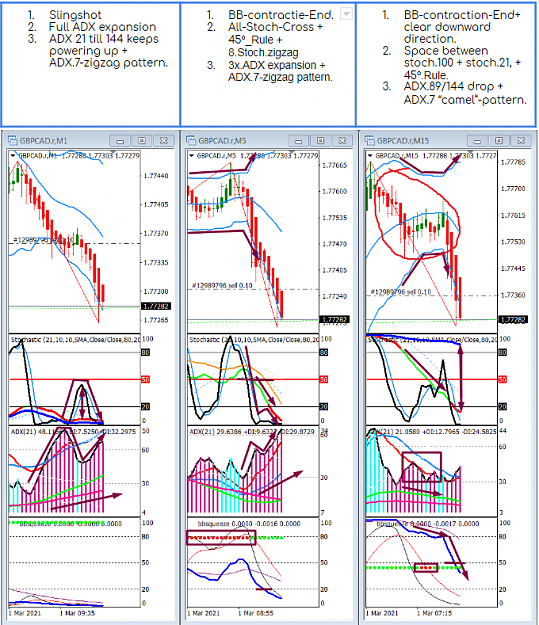Click the 'Full ADX expansion' text
The height and width of the screenshot is (625, 539).
coord(102,27)
